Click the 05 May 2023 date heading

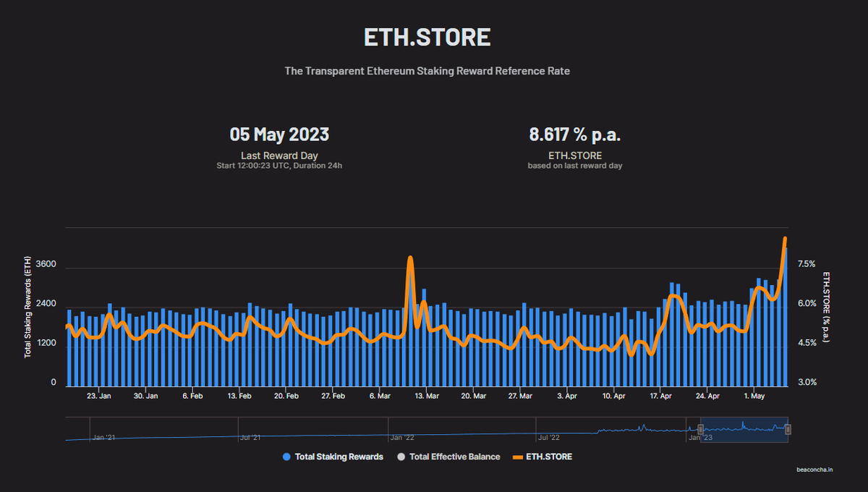coord(279,135)
